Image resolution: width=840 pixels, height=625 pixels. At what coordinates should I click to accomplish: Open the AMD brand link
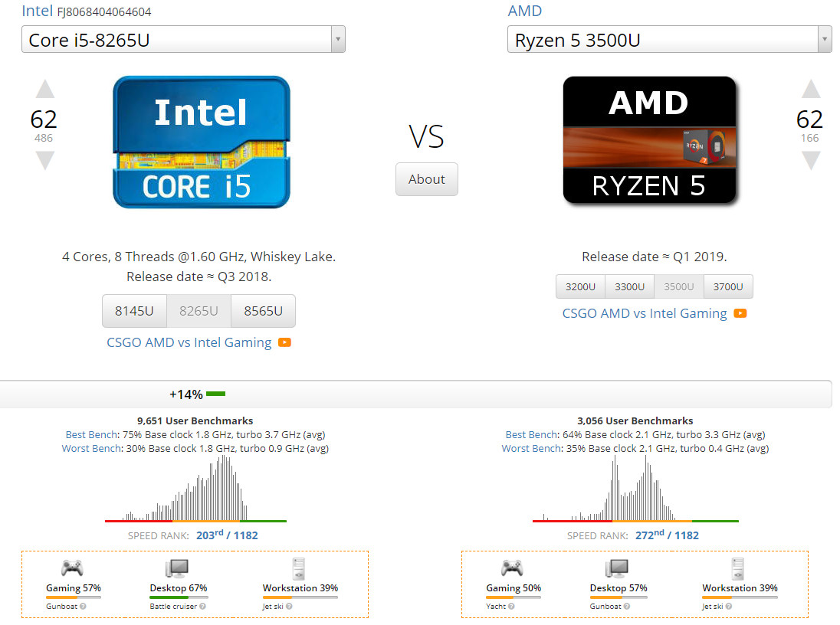[524, 11]
